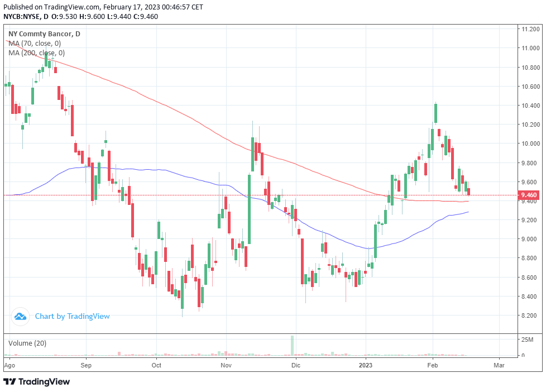
Task: Click the 'Feb' month label on time axis
Action: [x=433, y=365]
